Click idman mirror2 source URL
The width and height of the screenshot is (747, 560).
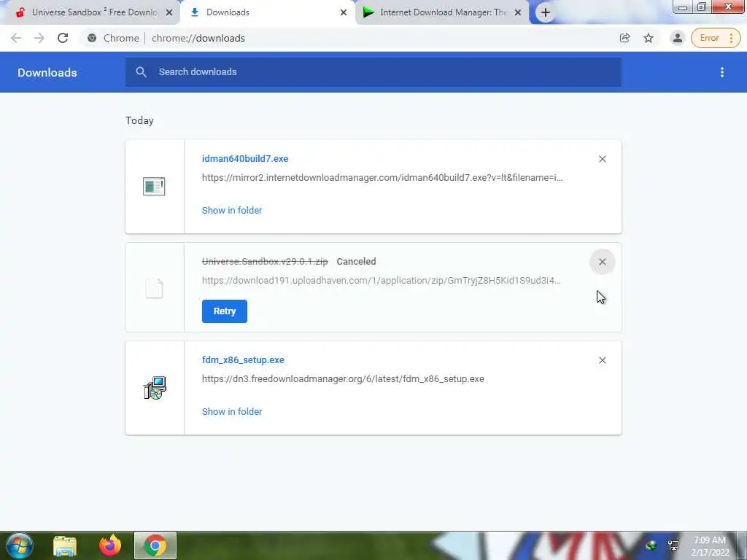pos(382,178)
